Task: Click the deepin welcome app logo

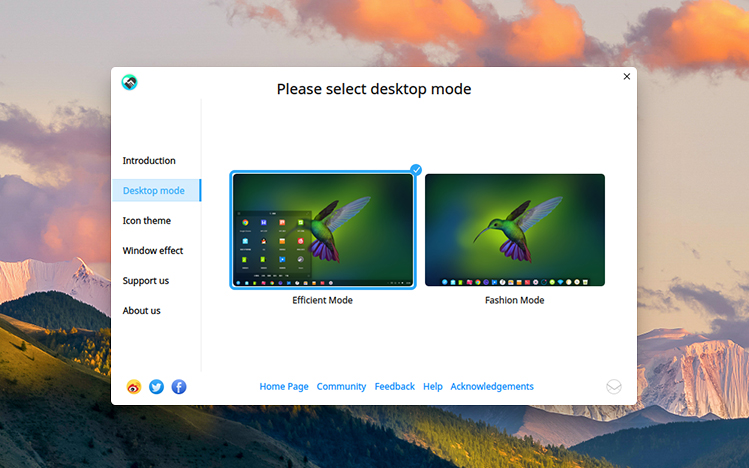Action: 129,82
